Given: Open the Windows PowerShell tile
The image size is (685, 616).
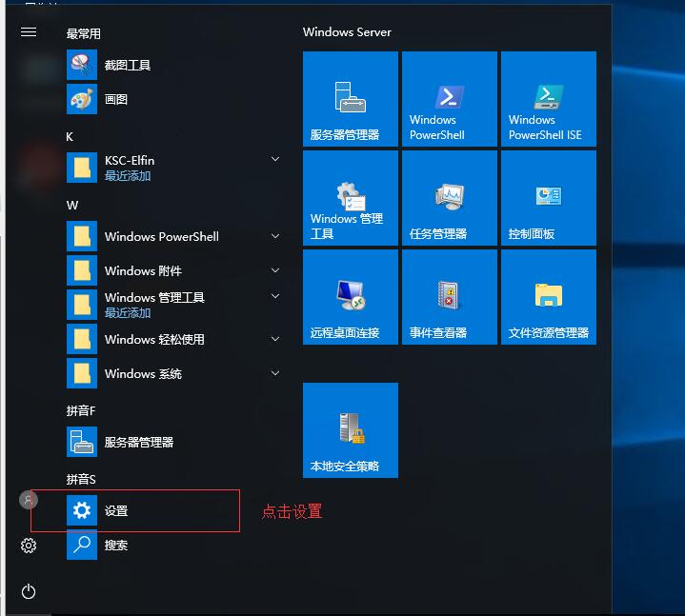Looking at the screenshot, I should point(450,99).
